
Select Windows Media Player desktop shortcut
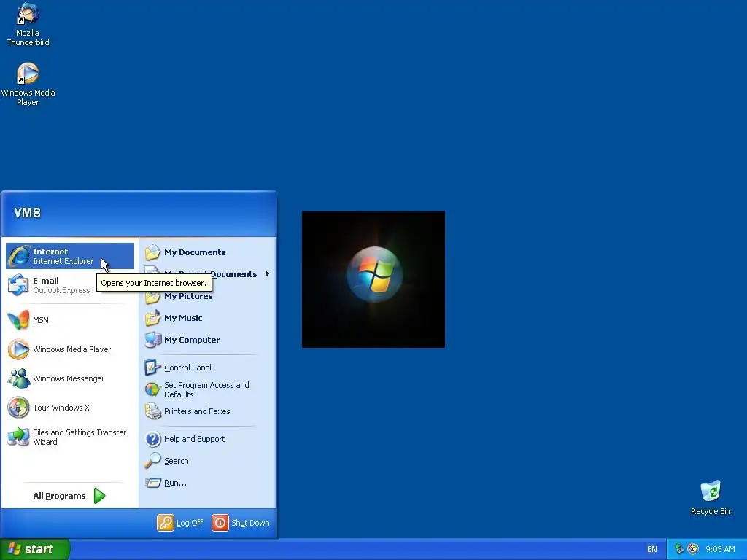(x=28, y=85)
